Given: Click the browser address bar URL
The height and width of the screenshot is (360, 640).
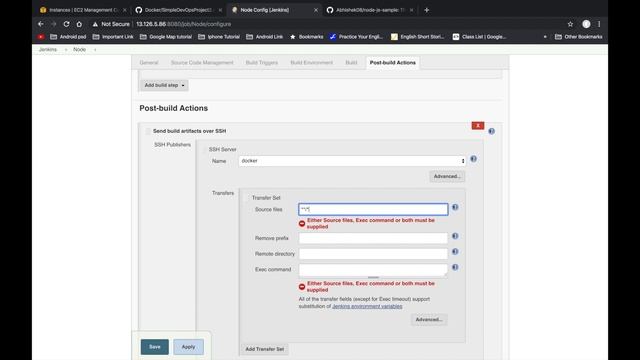Looking at the screenshot, I should (183, 24).
